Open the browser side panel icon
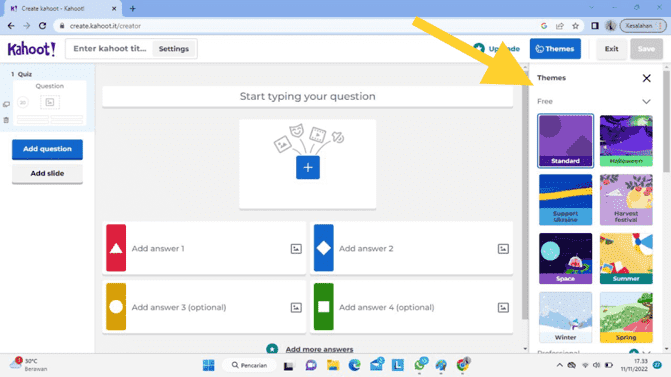 pos(595,26)
